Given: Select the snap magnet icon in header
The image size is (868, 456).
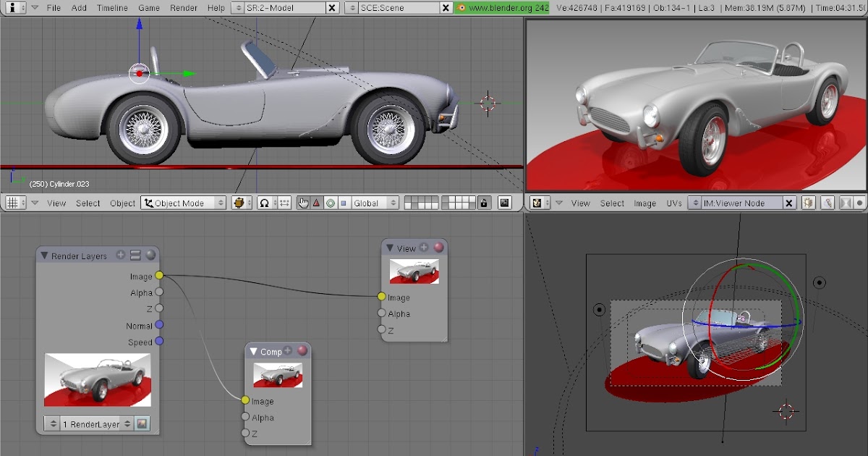Looking at the screenshot, I should [x=263, y=203].
